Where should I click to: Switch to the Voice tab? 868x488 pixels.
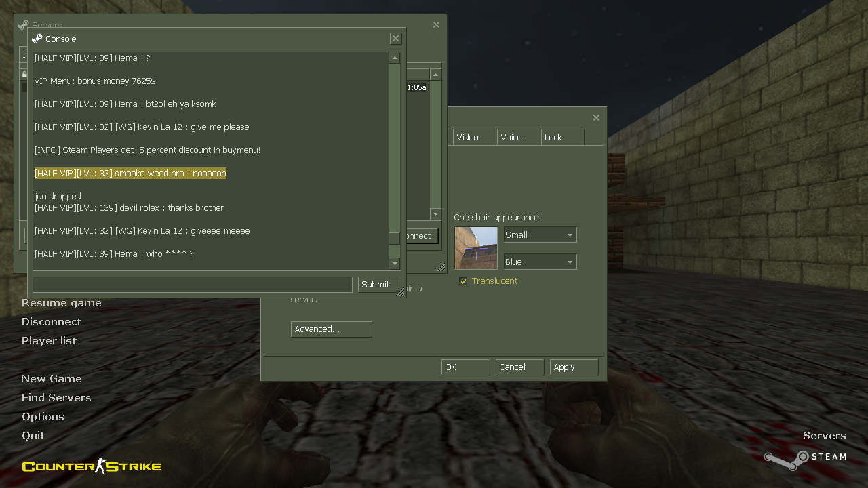pyautogui.click(x=518, y=137)
